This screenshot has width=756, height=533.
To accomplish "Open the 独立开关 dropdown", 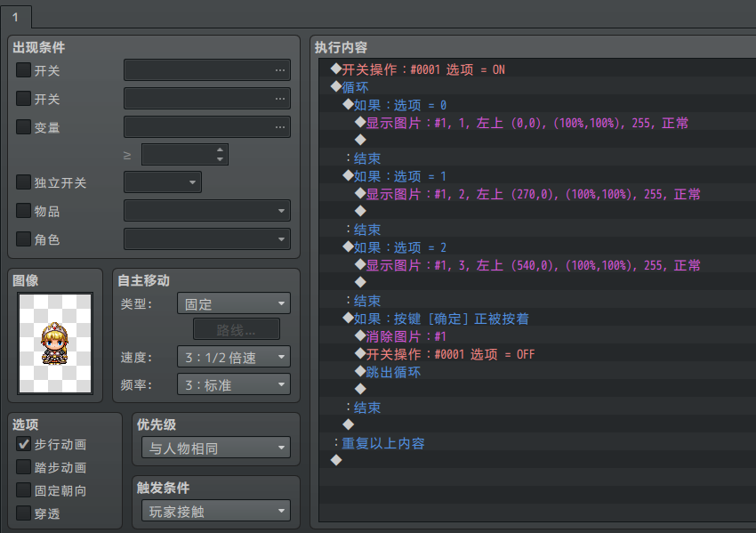I will tap(163, 182).
